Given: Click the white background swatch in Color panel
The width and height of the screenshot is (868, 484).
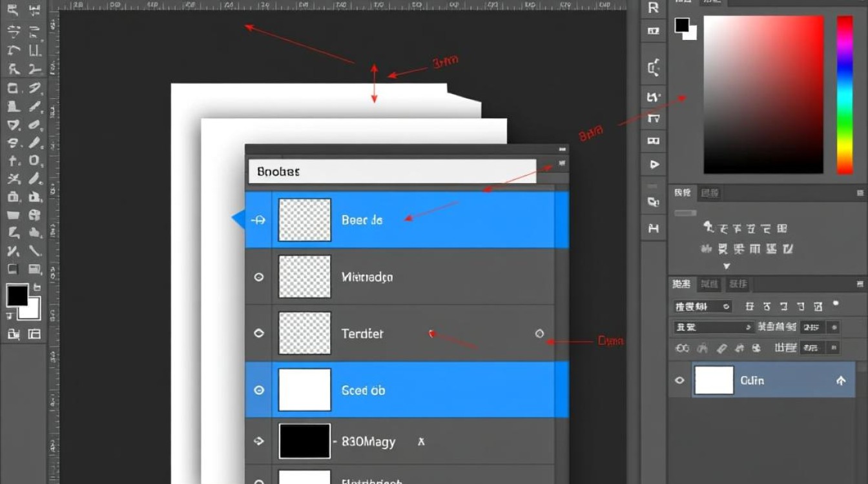Looking at the screenshot, I should pyautogui.click(x=690, y=32).
